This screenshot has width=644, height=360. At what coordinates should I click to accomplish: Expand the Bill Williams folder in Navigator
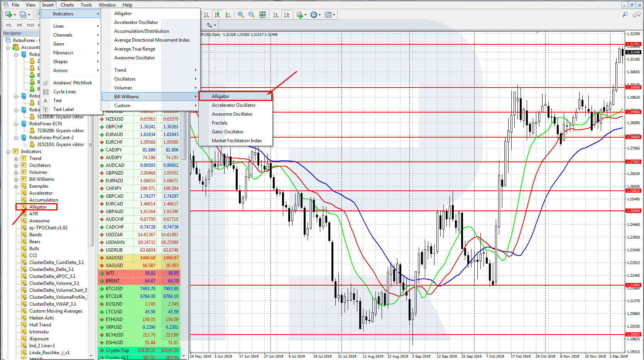tap(16, 179)
